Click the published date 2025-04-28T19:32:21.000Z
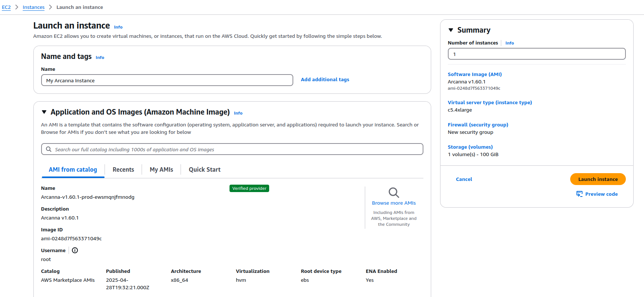This screenshot has height=297, width=644. 128,284
